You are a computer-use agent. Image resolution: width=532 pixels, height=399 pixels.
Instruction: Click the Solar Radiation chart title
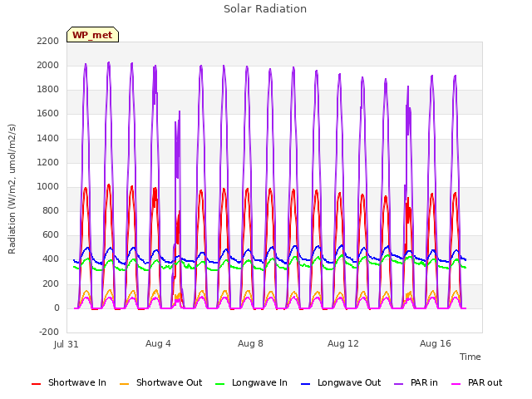(265, 9)
